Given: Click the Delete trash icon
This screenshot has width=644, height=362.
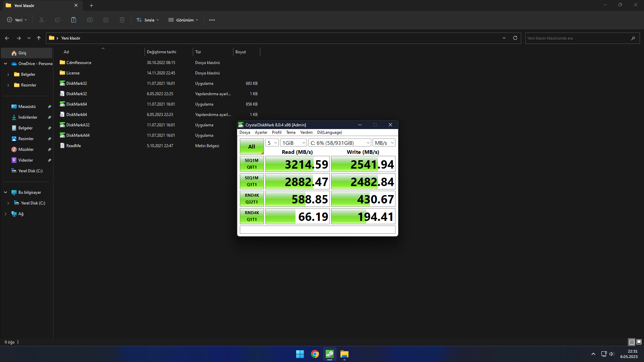Looking at the screenshot, I should [x=122, y=20].
